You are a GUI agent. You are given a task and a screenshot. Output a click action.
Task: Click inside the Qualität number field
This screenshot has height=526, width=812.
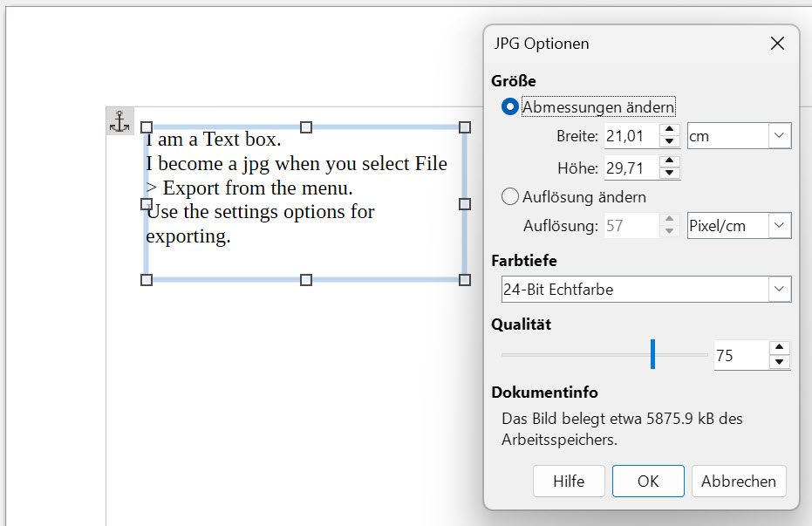point(740,356)
